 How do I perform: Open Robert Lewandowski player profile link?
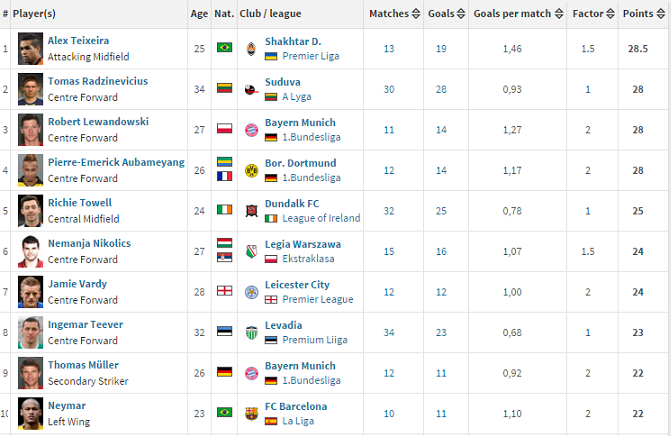tap(98, 122)
